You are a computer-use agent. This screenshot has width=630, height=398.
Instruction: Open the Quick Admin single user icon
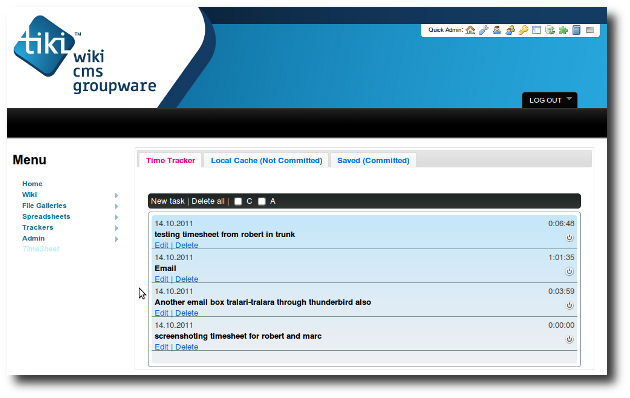(x=497, y=30)
